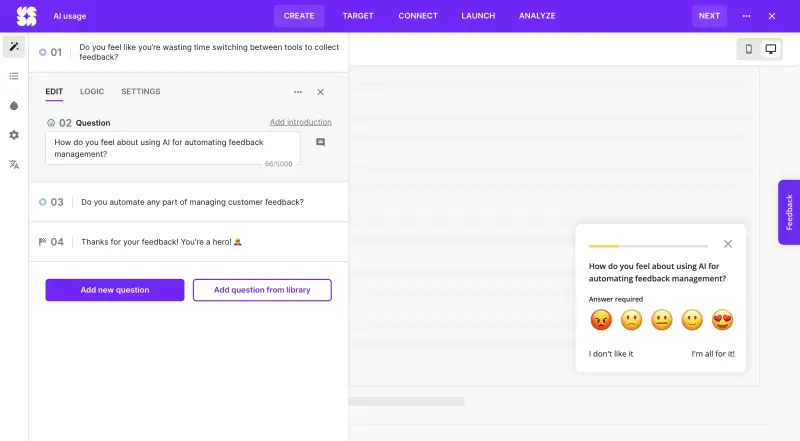Select the slightly smiling emoji
This screenshot has height=441, width=800.
(x=692, y=320)
